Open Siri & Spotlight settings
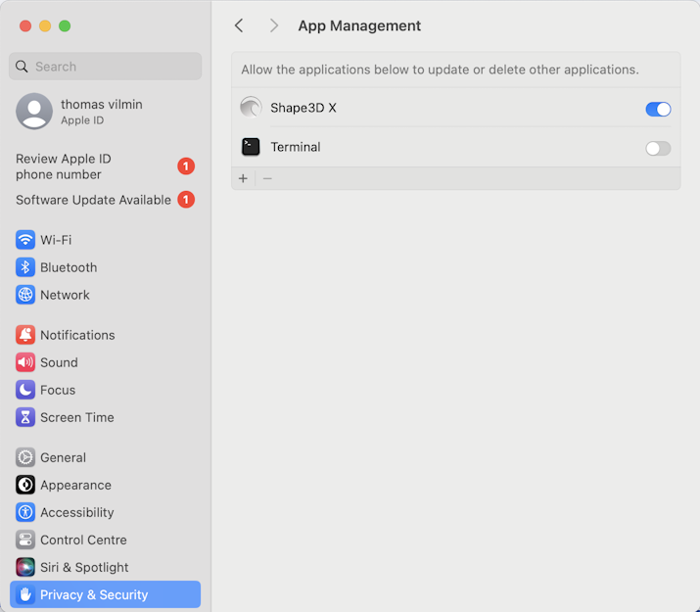This screenshot has height=612, width=700. point(83,567)
